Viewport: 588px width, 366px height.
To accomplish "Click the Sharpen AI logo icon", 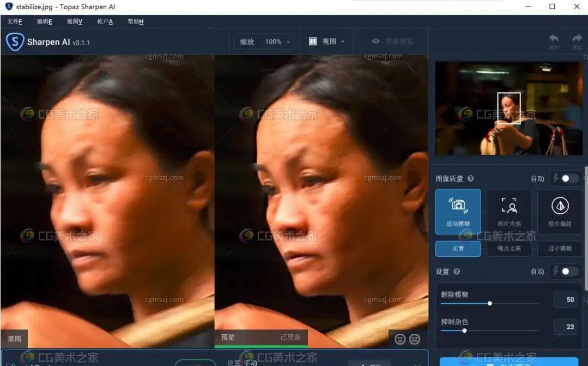I will click(15, 41).
